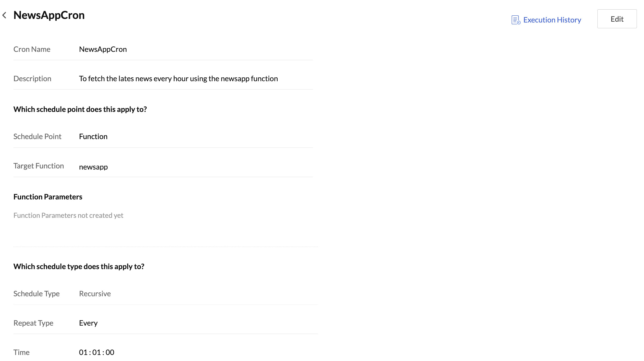Click the Target Function field label
The height and width of the screenshot is (361, 644).
tap(39, 166)
